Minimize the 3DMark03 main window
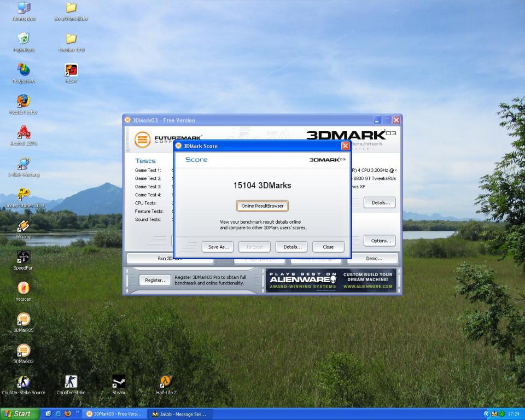The image size is (525, 420). tap(377, 120)
